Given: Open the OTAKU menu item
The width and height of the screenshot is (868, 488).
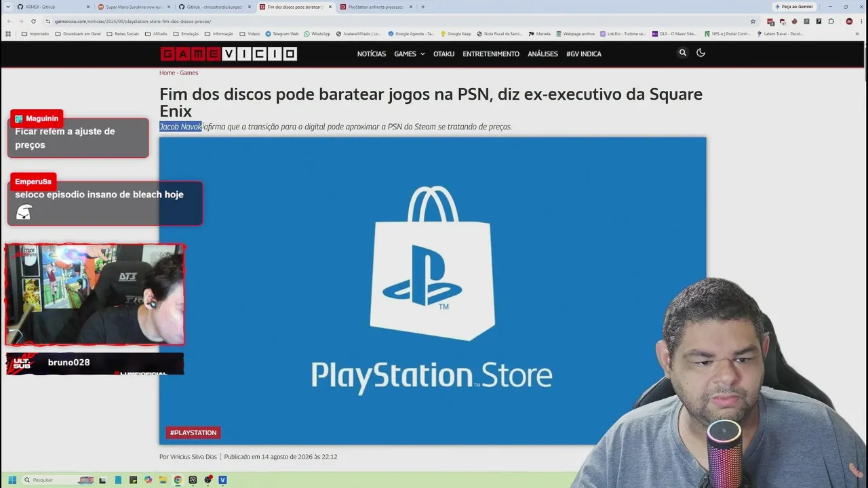Looking at the screenshot, I should click(x=444, y=54).
